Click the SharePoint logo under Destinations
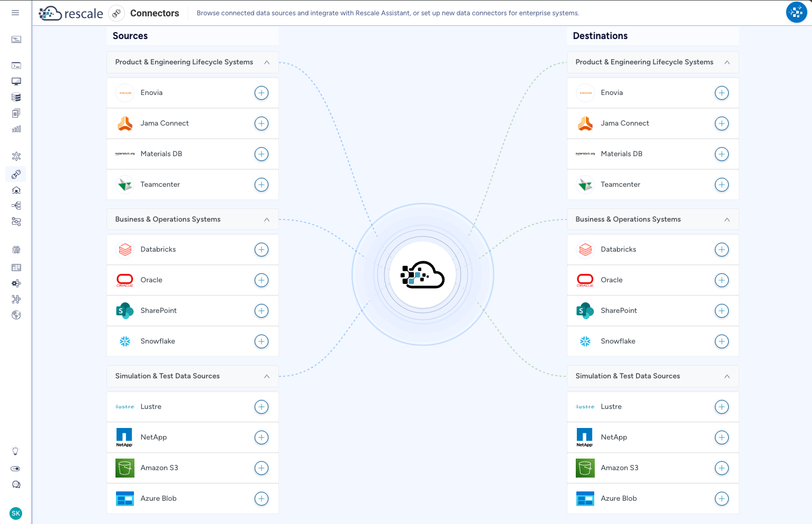 [x=585, y=311]
